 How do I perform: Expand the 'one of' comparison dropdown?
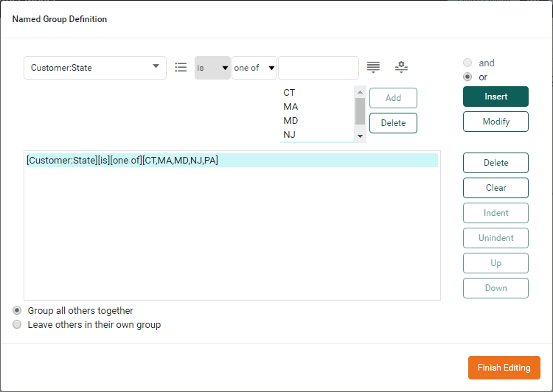(x=254, y=68)
